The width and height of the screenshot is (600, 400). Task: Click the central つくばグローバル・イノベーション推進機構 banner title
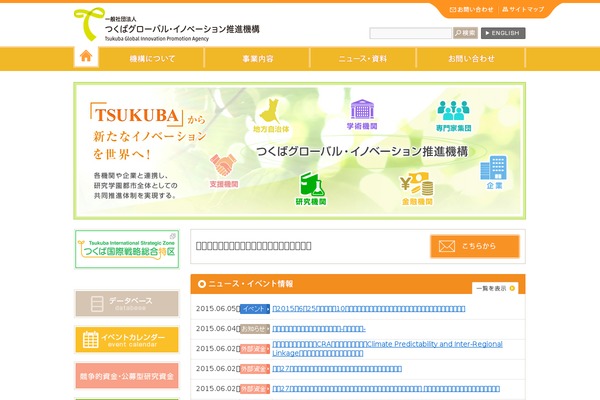pos(362,152)
